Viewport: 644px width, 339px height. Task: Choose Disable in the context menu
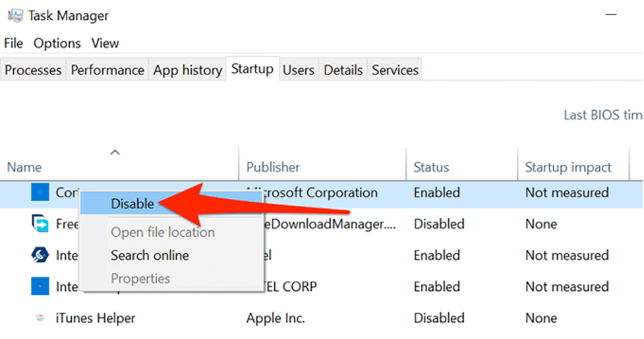point(132,203)
